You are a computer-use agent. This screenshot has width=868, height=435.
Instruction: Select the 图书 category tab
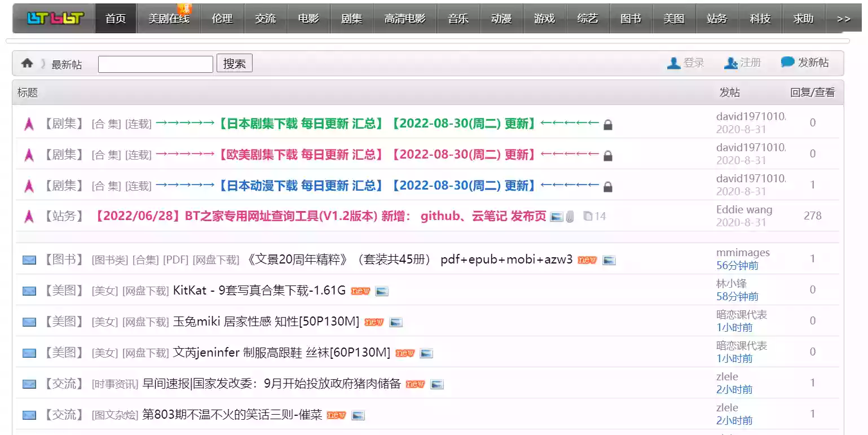coord(631,18)
